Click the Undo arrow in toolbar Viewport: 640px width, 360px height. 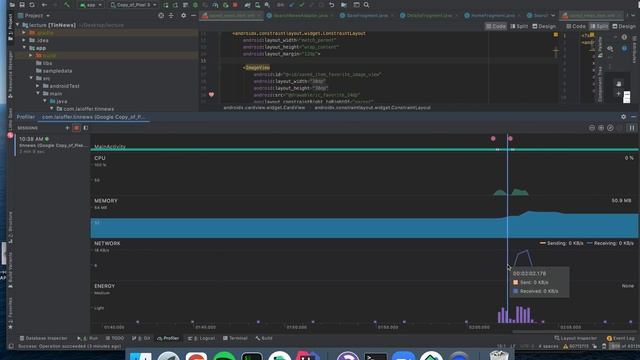pos(331,5)
